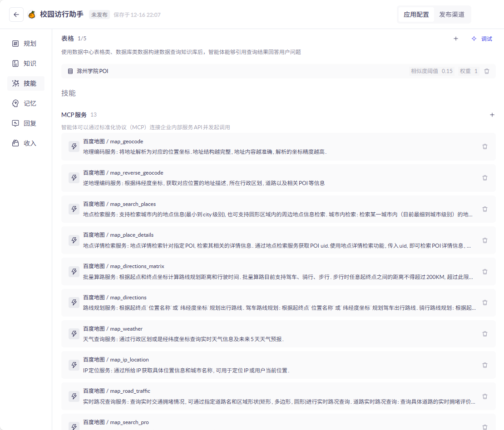Viewport: 504px width, 430px height.
Task: Edit the 相似度阈值 0.15 value
Action: pos(431,71)
